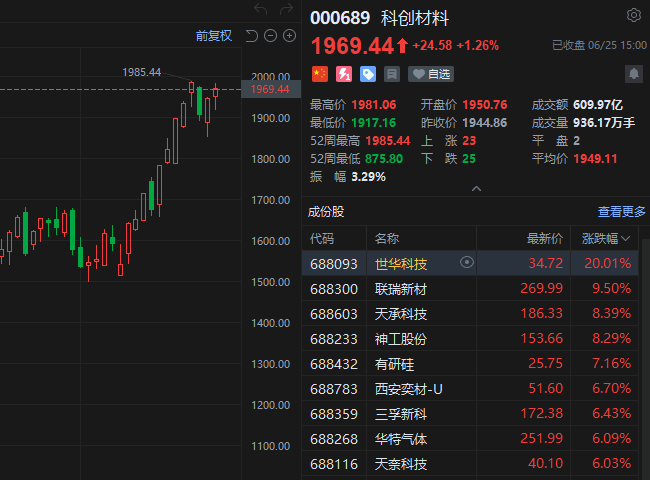Click the 成份股 section title
This screenshot has height=480, width=650.
[x=326, y=212]
